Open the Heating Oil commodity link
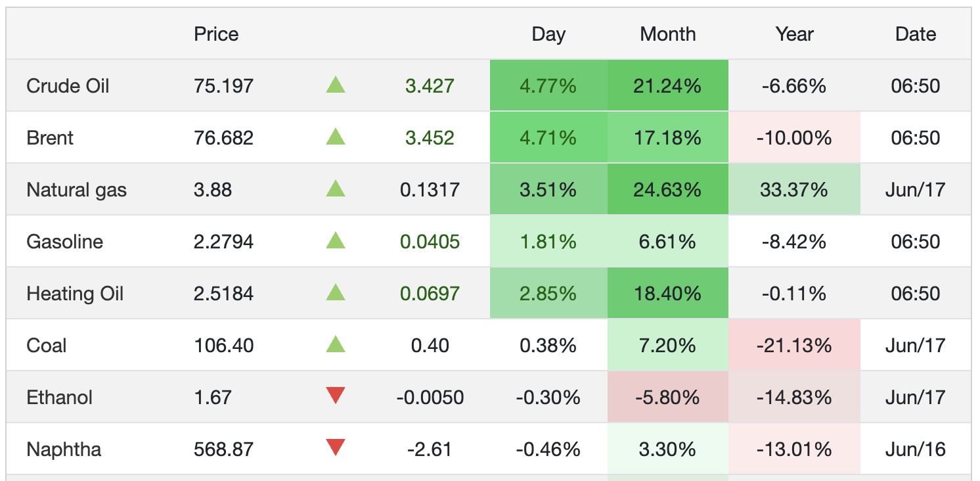The image size is (980, 481). coord(75,294)
